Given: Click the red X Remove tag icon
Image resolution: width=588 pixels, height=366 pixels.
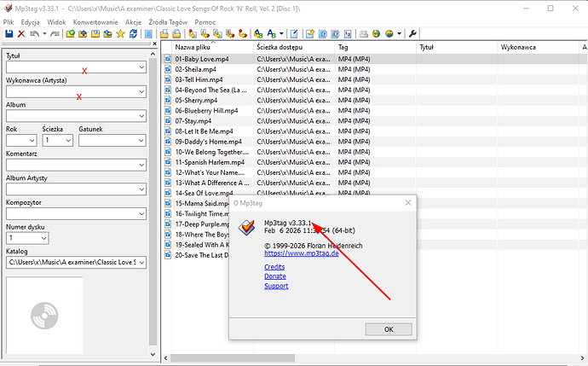Looking at the screenshot, I should pyautogui.click(x=21, y=34).
